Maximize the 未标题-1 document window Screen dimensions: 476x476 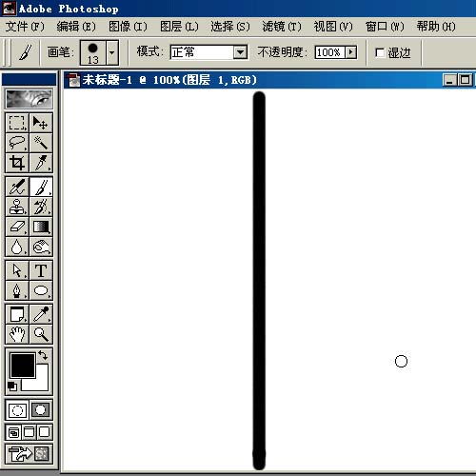pyautogui.click(x=466, y=80)
